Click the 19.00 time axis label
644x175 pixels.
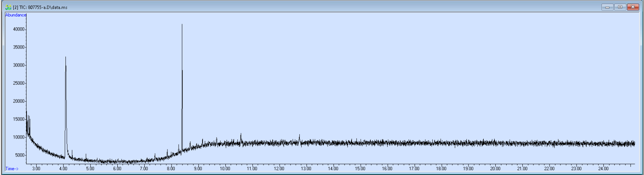pos(468,169)
